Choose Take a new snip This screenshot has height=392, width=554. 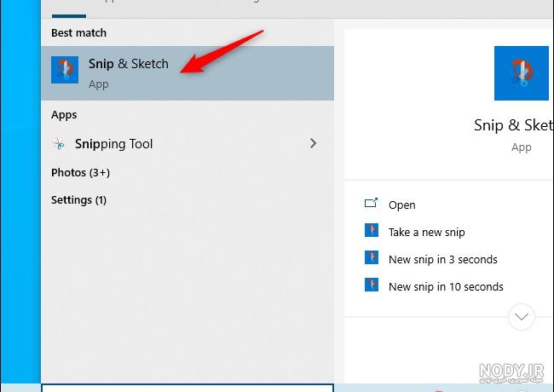pos(426,232)
